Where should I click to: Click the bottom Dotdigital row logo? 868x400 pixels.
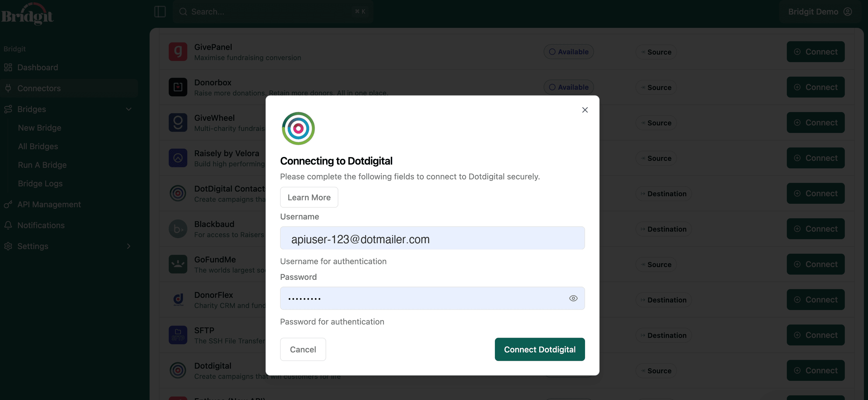(178, 370)
